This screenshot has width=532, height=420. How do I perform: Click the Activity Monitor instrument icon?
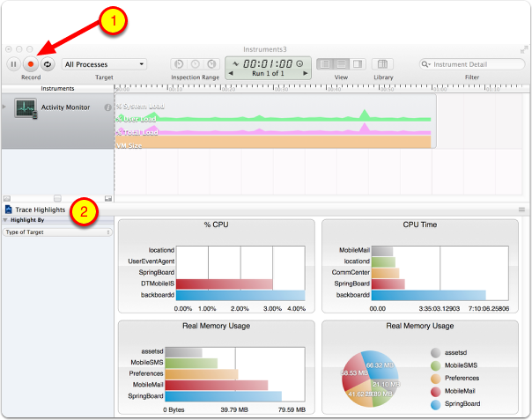click(x=26, y=109)
